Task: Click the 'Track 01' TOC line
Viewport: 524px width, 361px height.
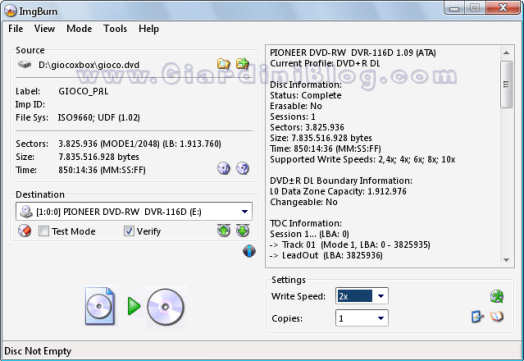Action: tap(350, 245)
